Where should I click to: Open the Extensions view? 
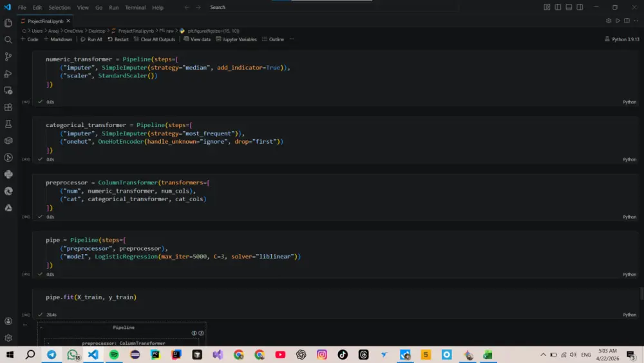coord(8,107)
